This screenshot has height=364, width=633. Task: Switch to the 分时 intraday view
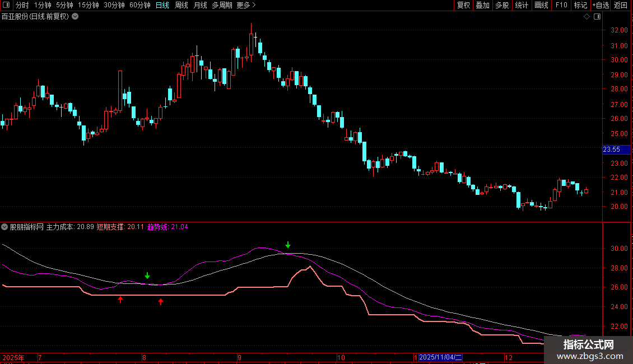click(22, 6)
